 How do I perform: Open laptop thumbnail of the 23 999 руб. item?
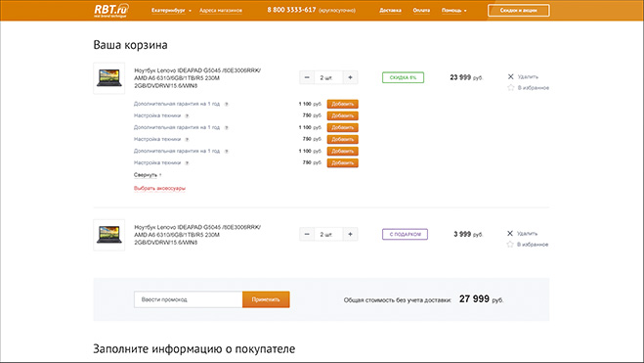pos(108,78)
